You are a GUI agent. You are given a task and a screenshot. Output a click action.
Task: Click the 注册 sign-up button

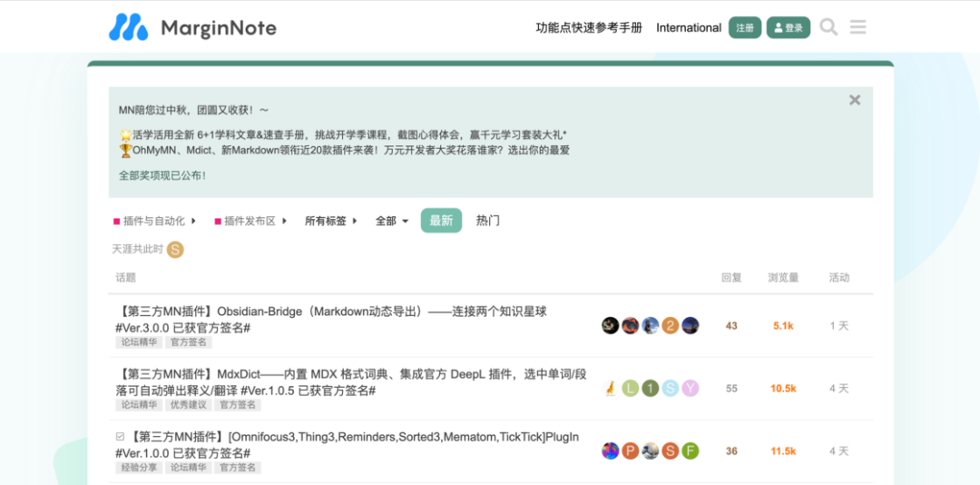745,27
